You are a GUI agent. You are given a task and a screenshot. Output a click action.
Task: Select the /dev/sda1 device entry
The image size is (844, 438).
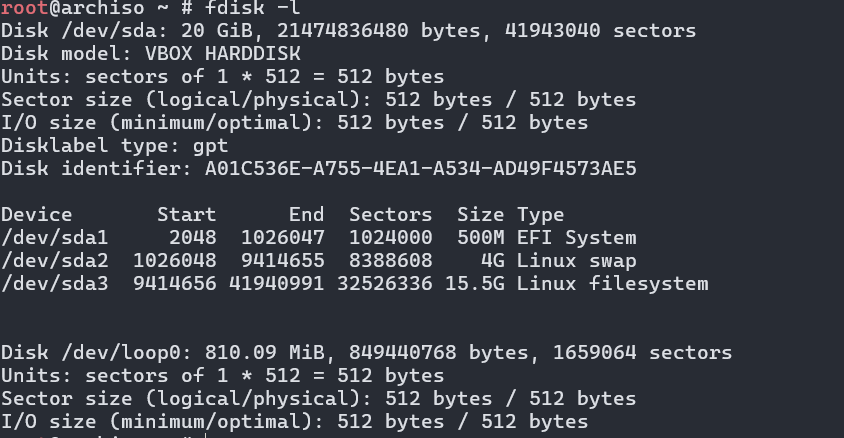pos(54,237)
